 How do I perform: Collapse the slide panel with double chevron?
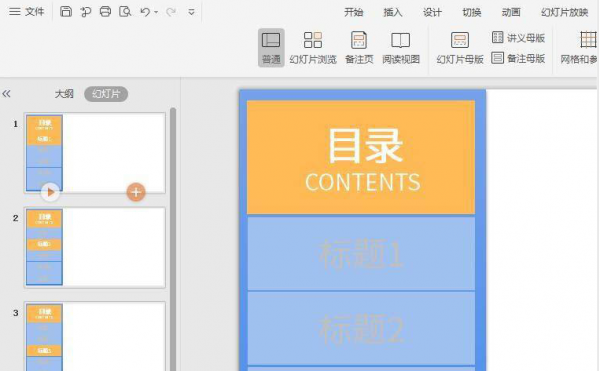click(x=7, y=94)
